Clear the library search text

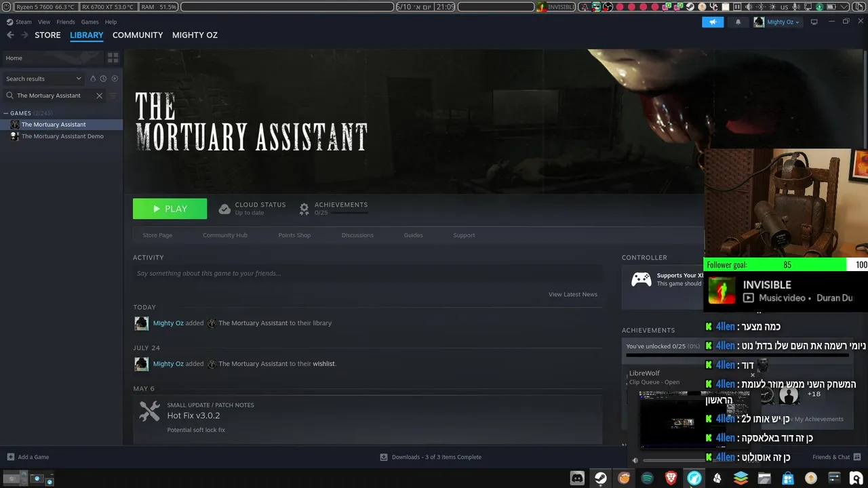(99, 96)
